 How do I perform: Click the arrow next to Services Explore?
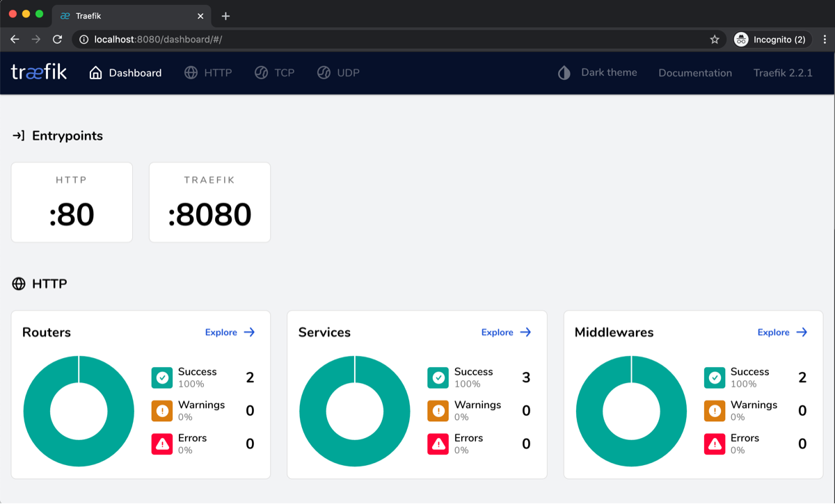(x=526, y=332)
